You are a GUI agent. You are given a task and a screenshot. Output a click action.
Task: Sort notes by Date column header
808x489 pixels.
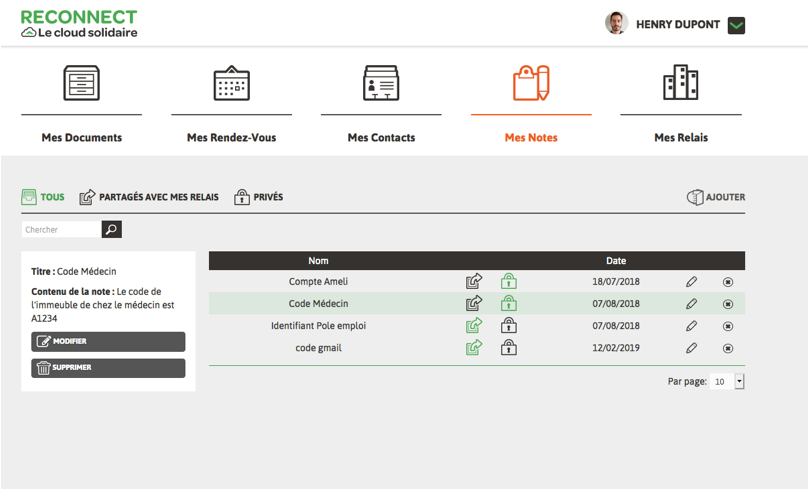[616, 261]
